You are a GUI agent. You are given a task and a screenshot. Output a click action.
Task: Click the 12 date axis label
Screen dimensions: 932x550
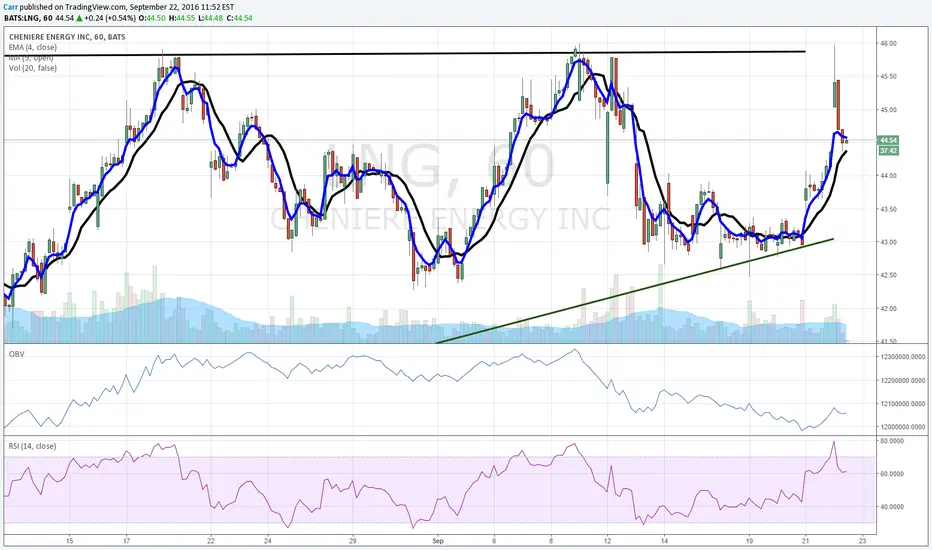point(607,541)
